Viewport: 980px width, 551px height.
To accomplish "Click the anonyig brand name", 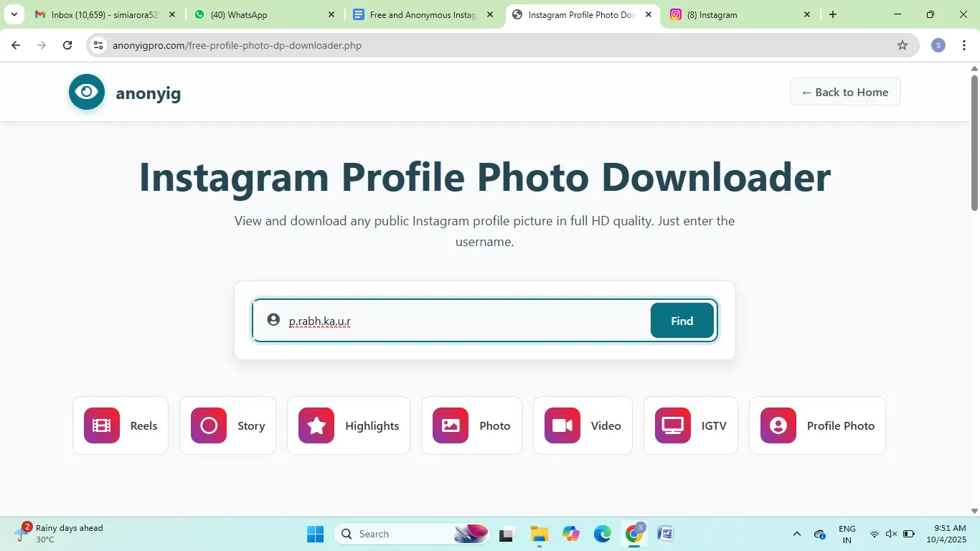I will point(148,93).
